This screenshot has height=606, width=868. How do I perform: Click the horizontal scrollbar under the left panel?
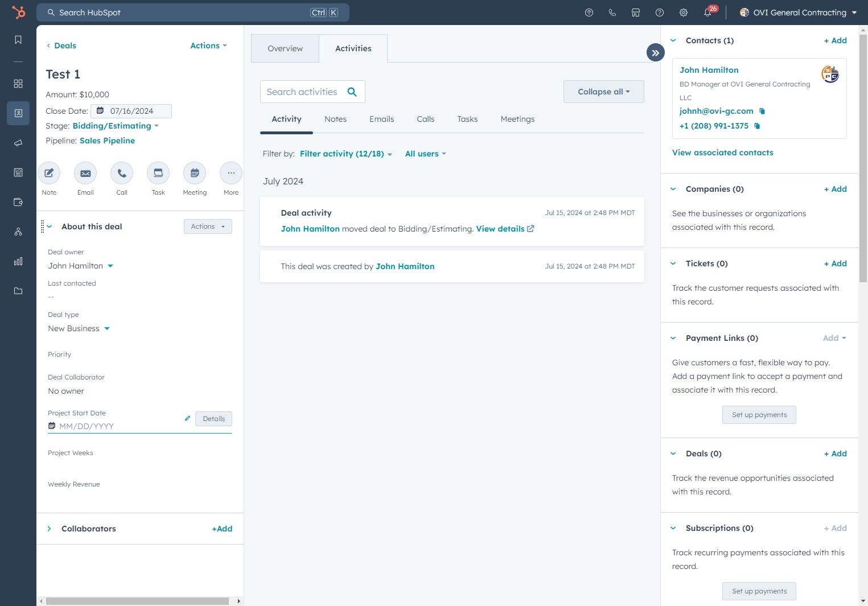pyautogui.click(x=137, y=601)
